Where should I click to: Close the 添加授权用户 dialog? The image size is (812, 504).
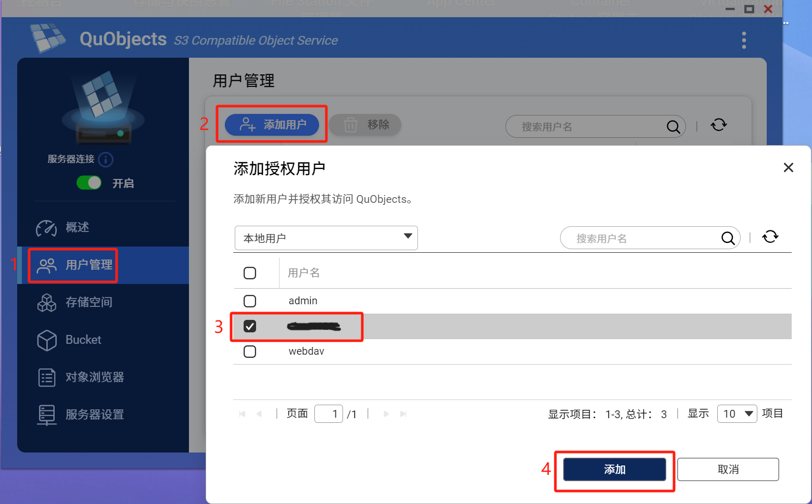789,167
